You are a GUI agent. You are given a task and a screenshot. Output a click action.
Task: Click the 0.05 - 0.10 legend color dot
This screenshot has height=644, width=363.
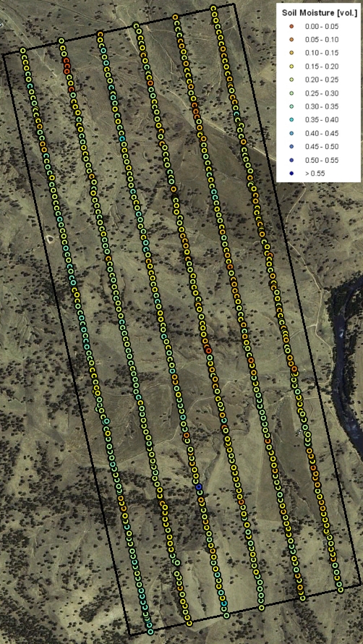[291, 40]
